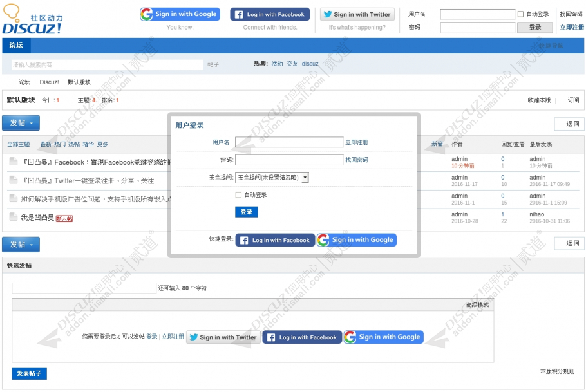Select 论坛 in the navigation bar
The height and width of the screenshot is (392, 586).
pyautogui.click(x=15, y=46)
